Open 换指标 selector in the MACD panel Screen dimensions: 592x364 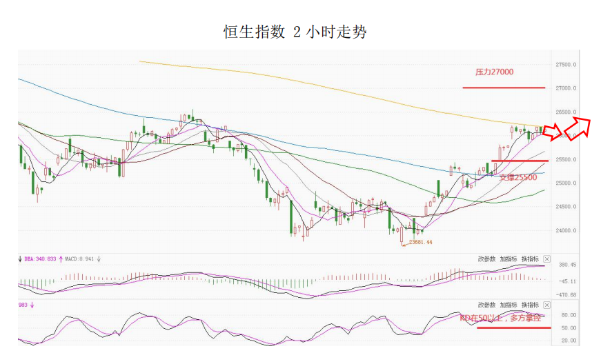[530, 259]
